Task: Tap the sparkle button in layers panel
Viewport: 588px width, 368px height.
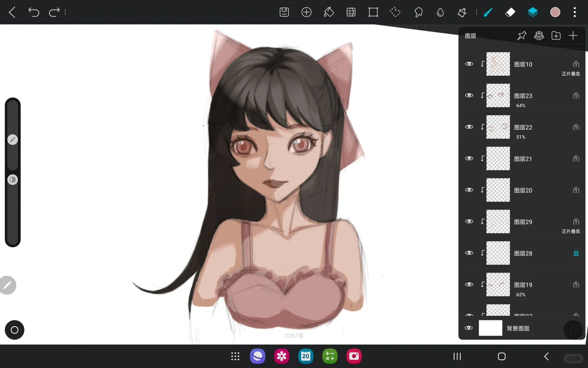Action: 573,329
